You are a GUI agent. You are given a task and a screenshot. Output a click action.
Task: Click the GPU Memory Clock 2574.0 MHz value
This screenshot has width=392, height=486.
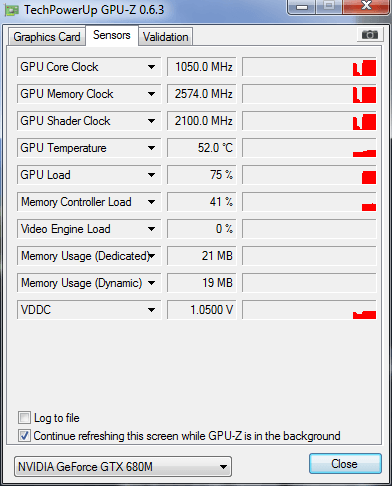201,94
